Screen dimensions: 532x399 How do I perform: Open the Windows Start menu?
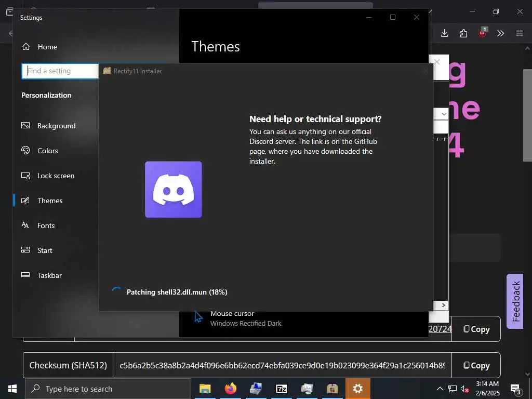pos(12,389)
